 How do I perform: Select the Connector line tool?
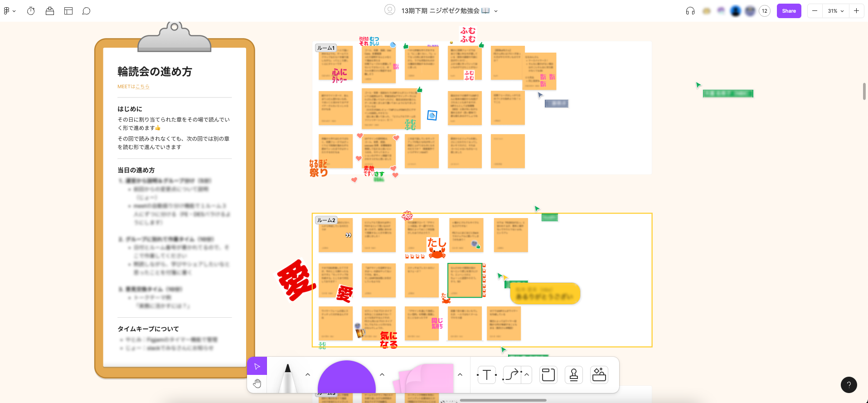[x=512, y=375]
